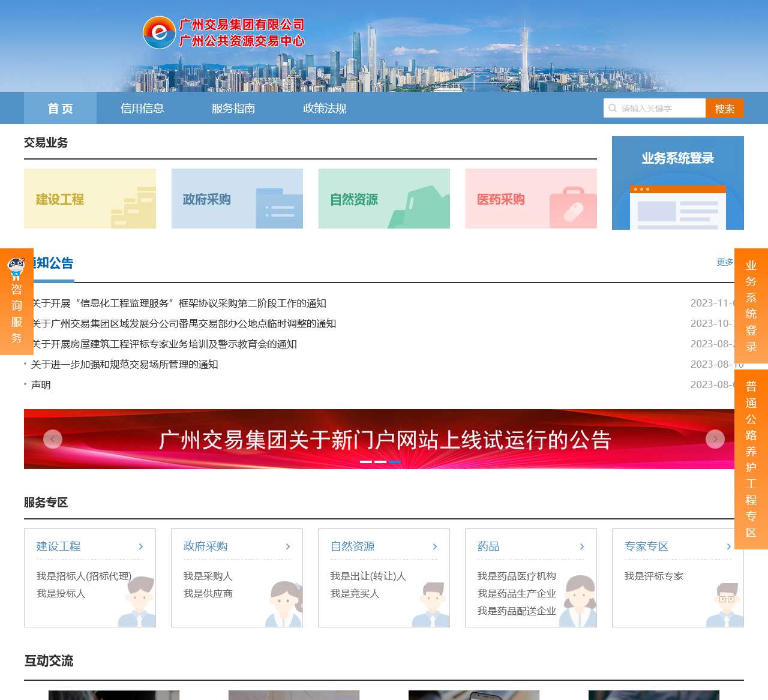This screenshot has width=768, height=700.
Task: Open the 普通公路养护工程专区 side tab
Action: click(x=751, y=459)
